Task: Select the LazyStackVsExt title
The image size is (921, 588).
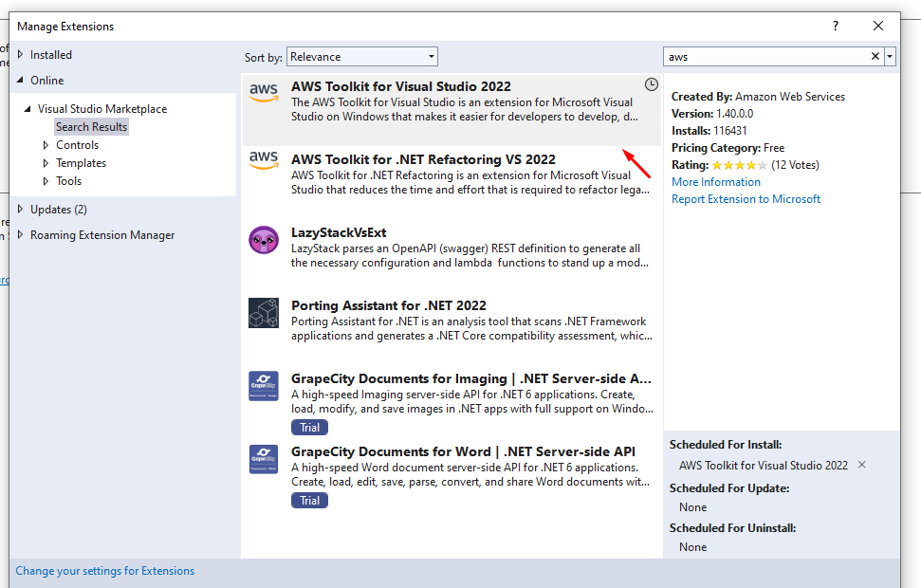Action: pos(339,232)
